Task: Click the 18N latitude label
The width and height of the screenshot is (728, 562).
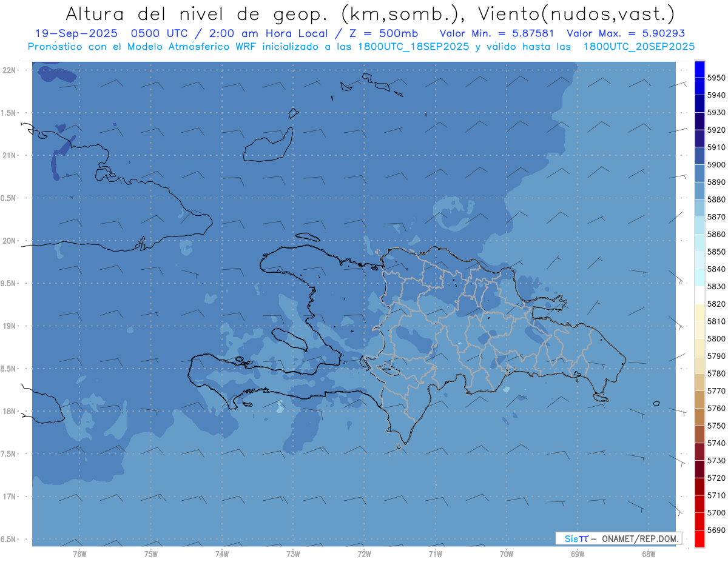Action: coord(9,411)
